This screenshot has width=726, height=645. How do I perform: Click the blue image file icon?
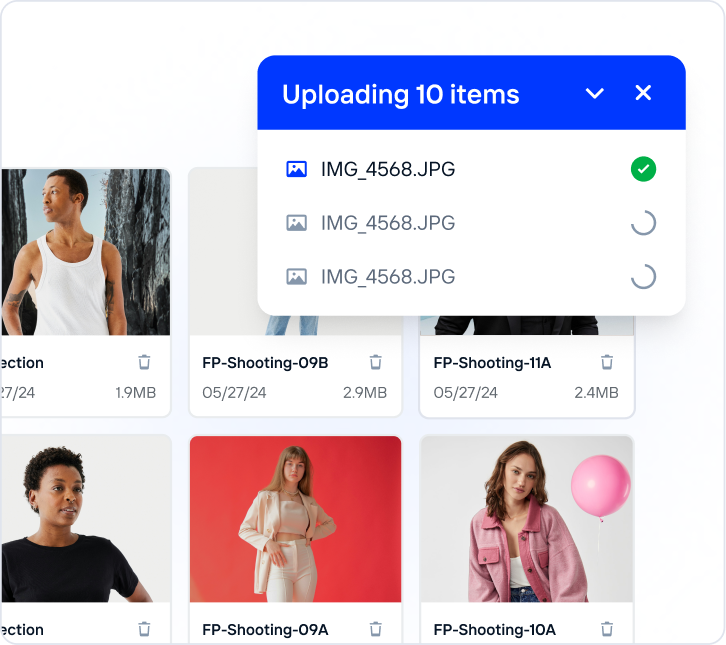pos(296,169)
